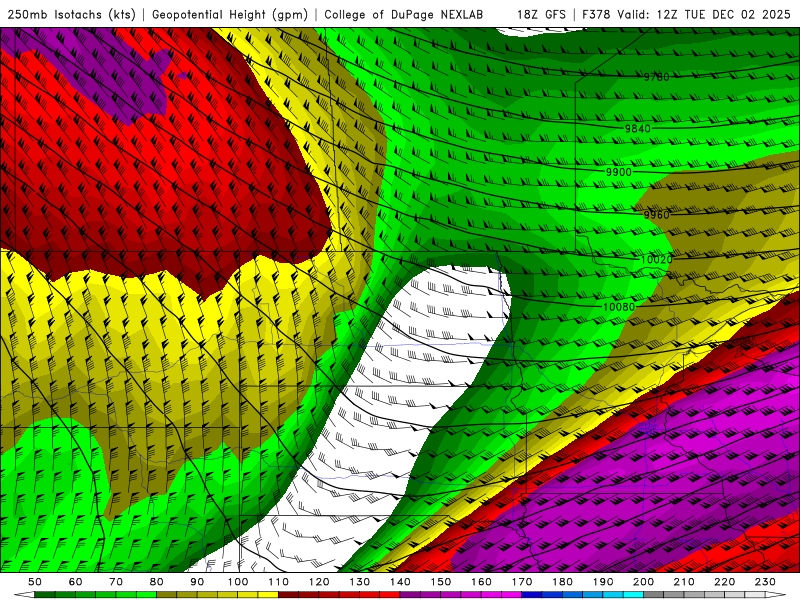Click the 90 value on the color scale

[197, 582]
